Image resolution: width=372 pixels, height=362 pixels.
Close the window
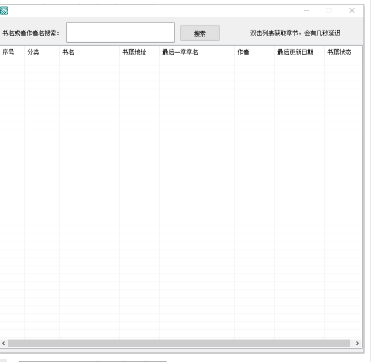(352, 11)
